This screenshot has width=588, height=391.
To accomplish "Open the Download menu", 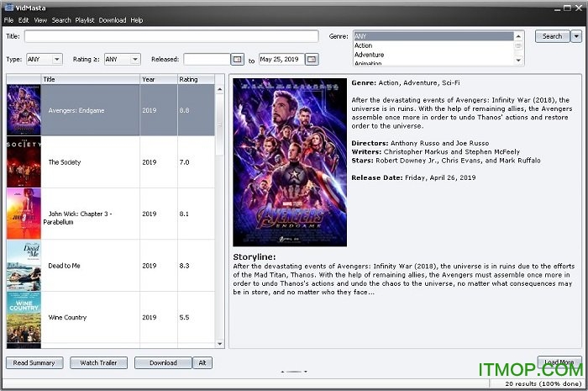I will click(113, 20).
